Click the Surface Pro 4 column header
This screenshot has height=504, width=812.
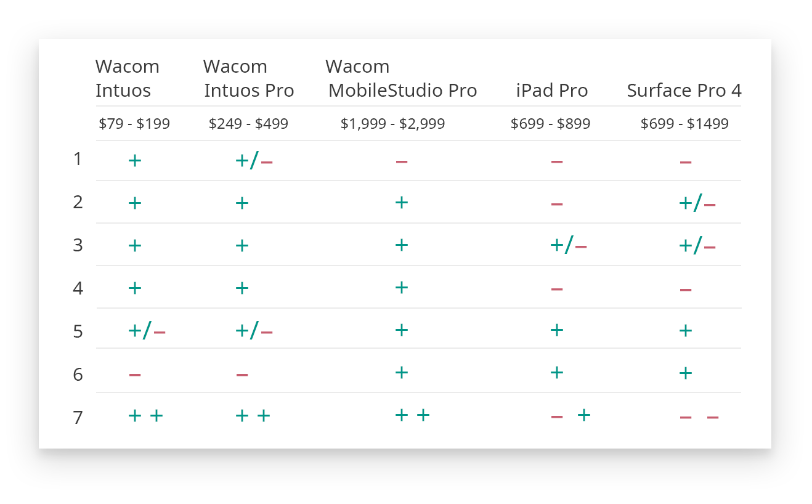[684, 91]
